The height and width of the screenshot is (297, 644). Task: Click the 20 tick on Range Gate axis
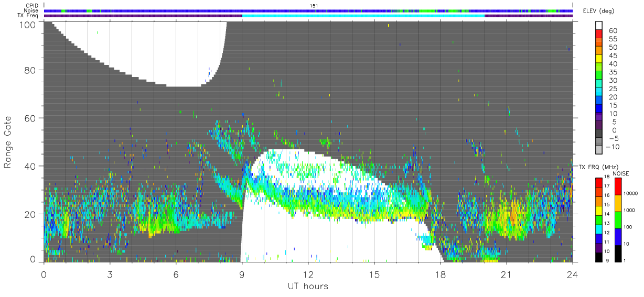coord(31,214)
